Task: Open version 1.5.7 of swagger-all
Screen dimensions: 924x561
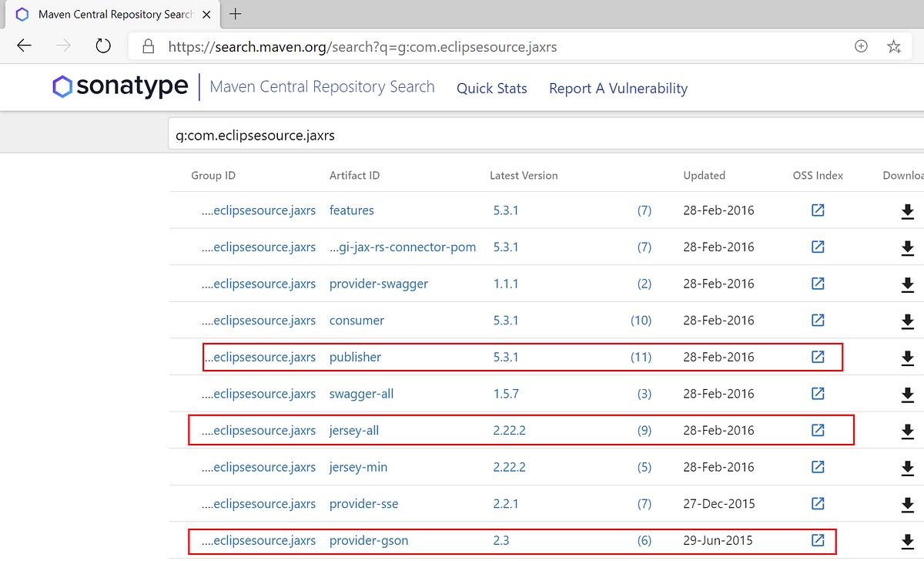Action: click(x=506, y=394)
